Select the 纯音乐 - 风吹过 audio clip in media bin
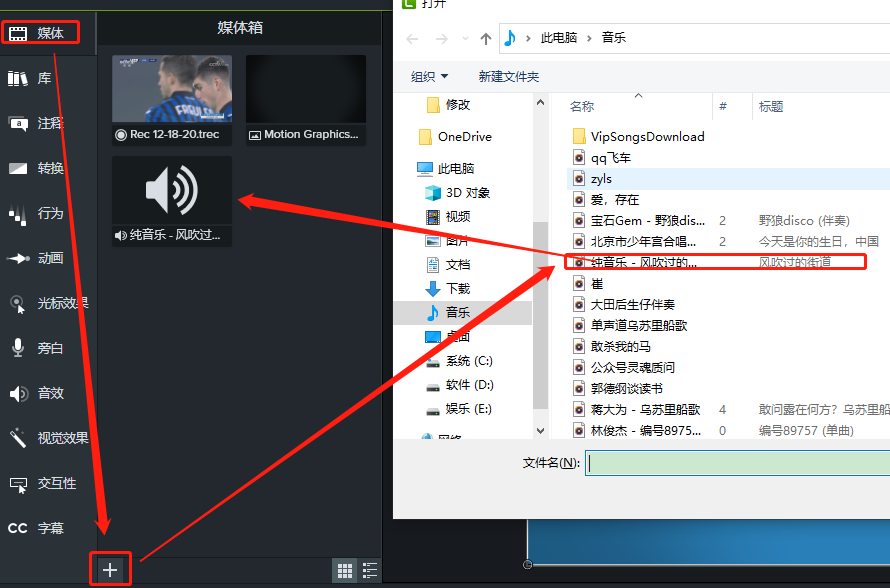 point(172,201)
